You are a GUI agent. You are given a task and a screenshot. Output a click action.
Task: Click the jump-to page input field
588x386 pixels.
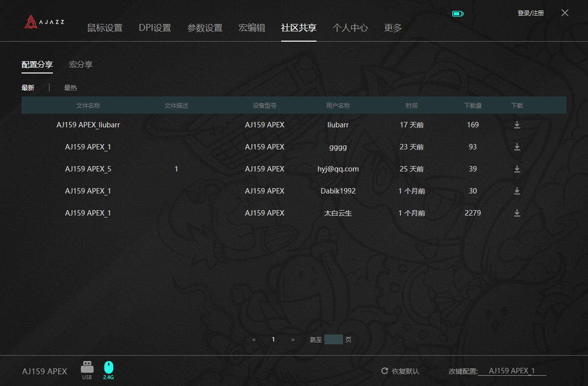coord(334,339)
